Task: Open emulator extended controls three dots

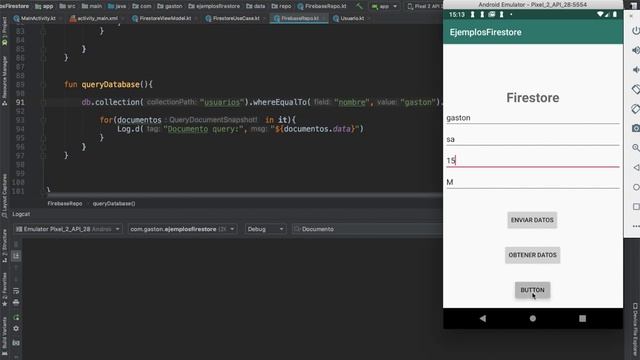Action: point(636,226)
